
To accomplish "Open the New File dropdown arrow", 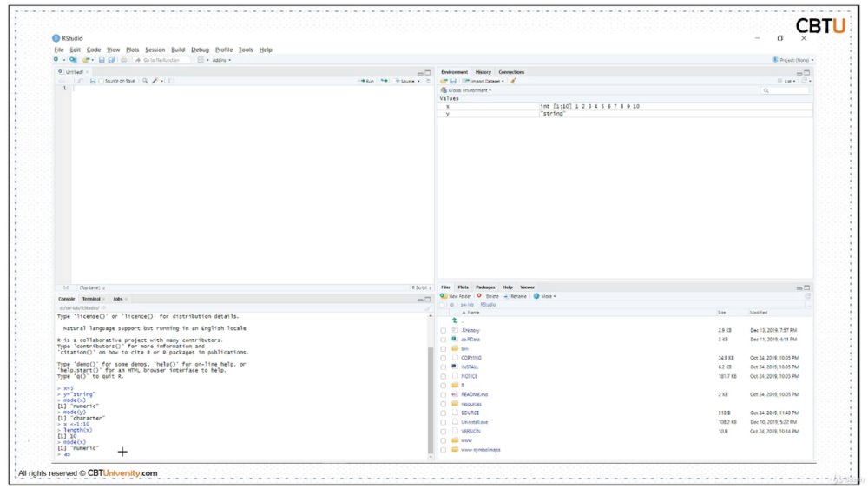I will pos(63,60).
